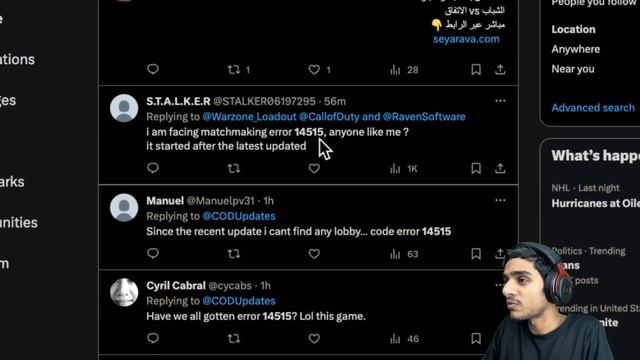Select the Anywhere location filter
The width and height of the screenshot is (640, 360).
(576, 49)
